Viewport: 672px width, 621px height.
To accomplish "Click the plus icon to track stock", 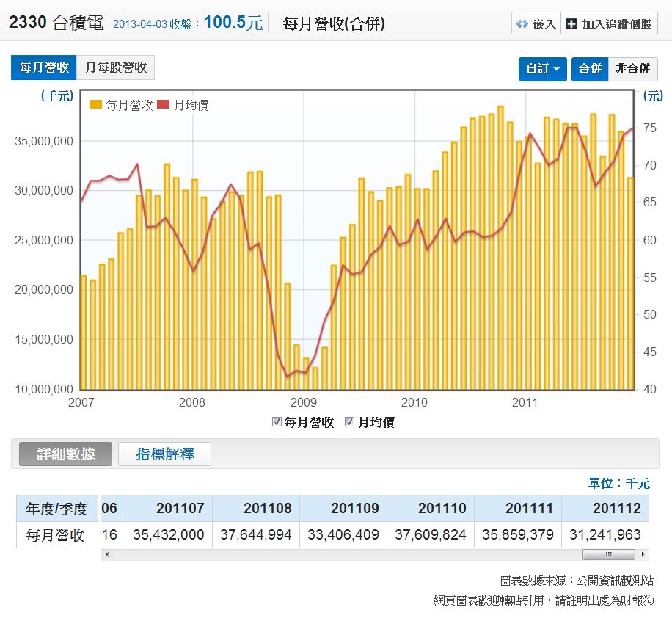I will 571,23.
